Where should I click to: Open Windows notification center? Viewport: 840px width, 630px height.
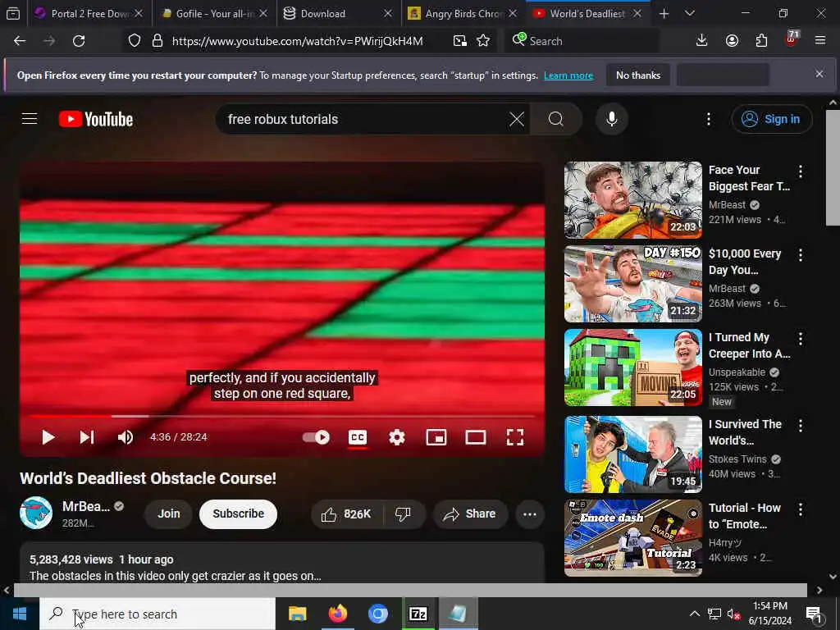pyautogui.click(x=814, y=614)
